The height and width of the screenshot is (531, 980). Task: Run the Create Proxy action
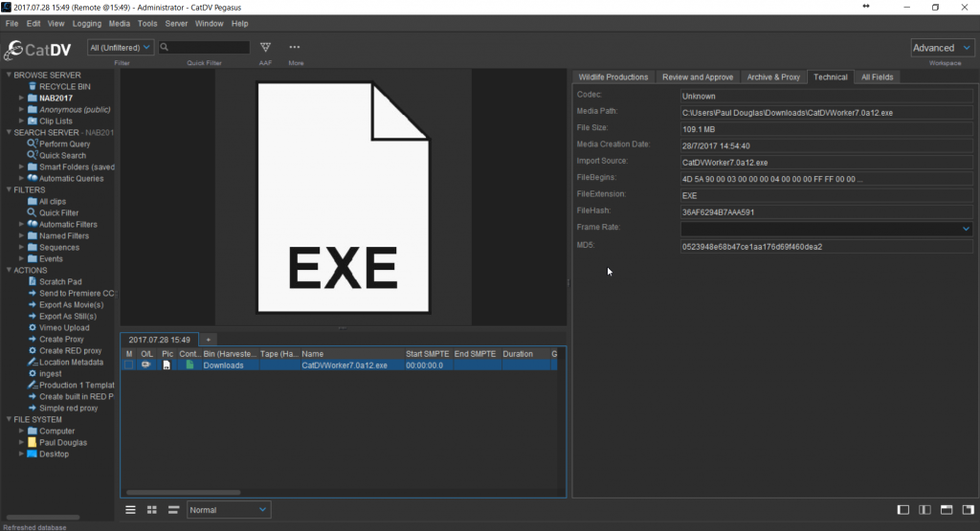coord(61,340)
